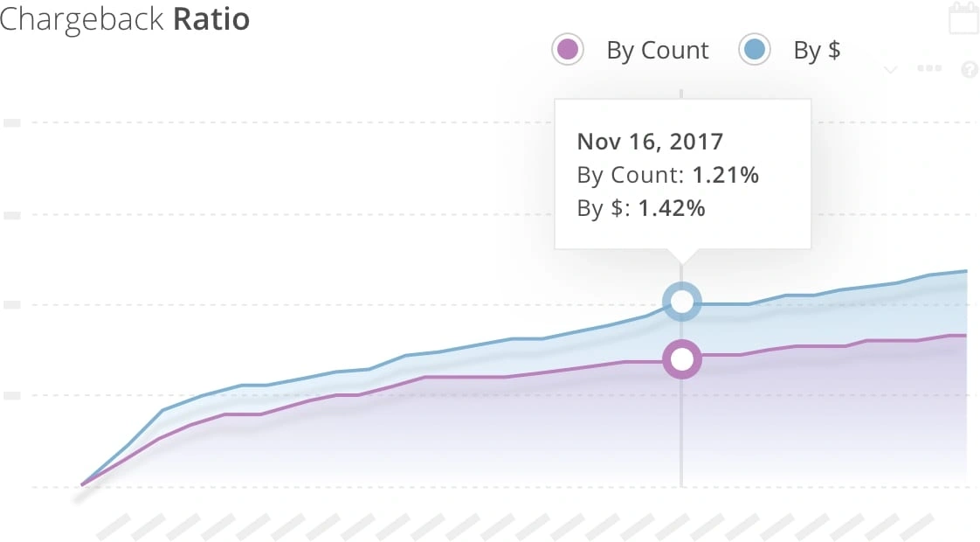Click the By Count legend label
This screenshot has width=980, height=542.
pos(657,51)
